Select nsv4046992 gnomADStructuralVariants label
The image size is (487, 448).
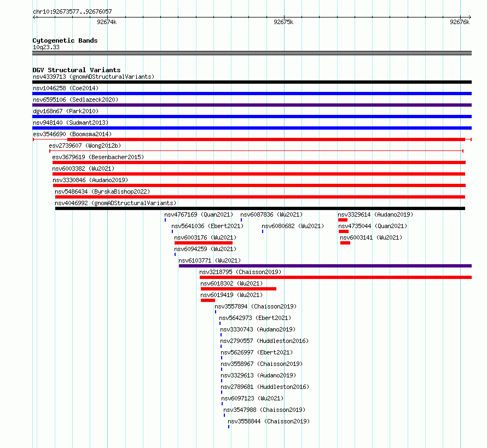coord(115,203)
